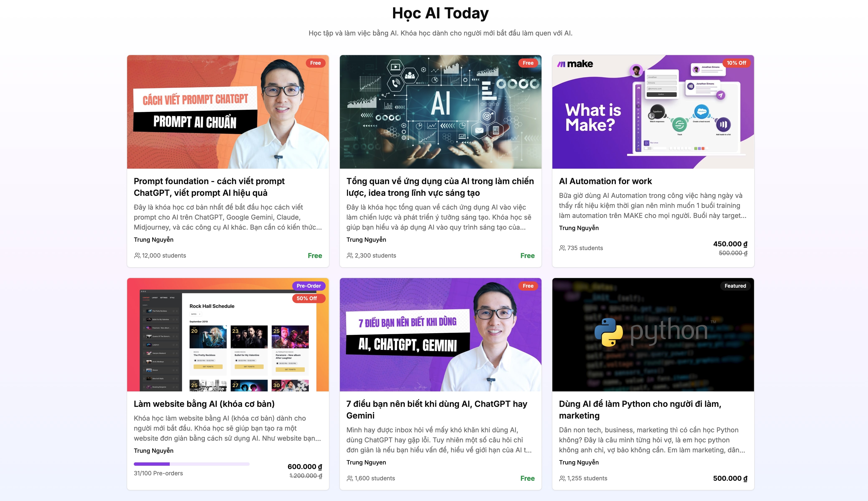The height and width of the screenshot is (501, 868).
Task: Click students icon beside 735 students
Action: (x=562, y=248)
